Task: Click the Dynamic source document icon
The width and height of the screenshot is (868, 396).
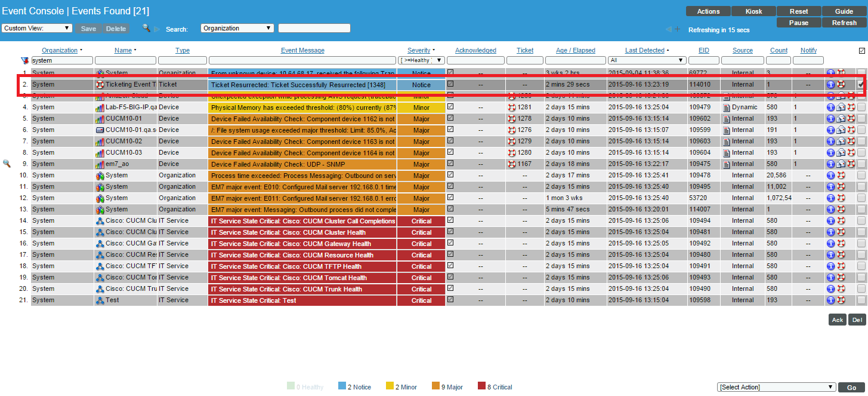Action: pos(726,108)
